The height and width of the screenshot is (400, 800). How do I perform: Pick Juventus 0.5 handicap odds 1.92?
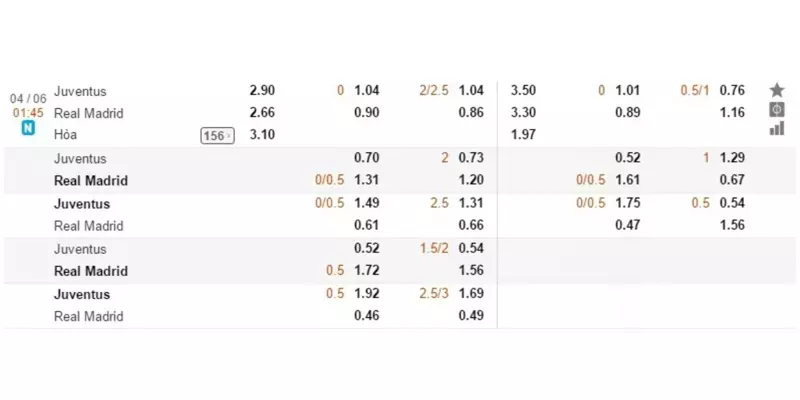pyautogui.click(x=367, y=293)
